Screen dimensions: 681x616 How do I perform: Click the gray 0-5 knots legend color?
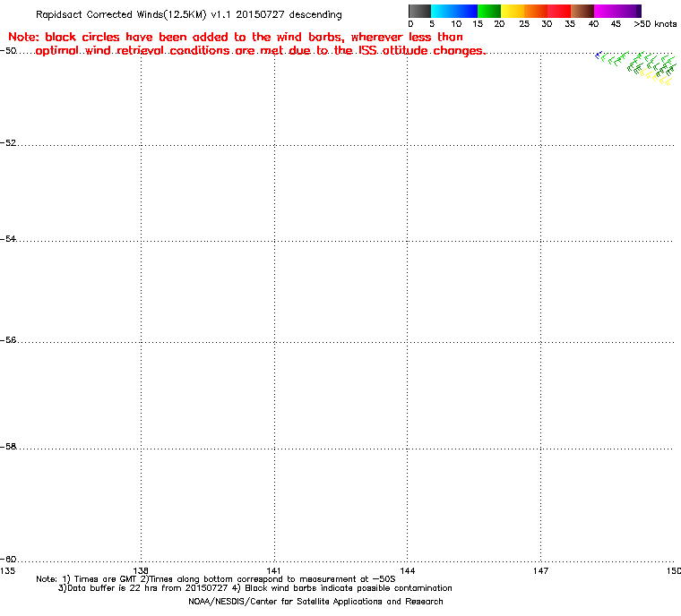point(419,11)
